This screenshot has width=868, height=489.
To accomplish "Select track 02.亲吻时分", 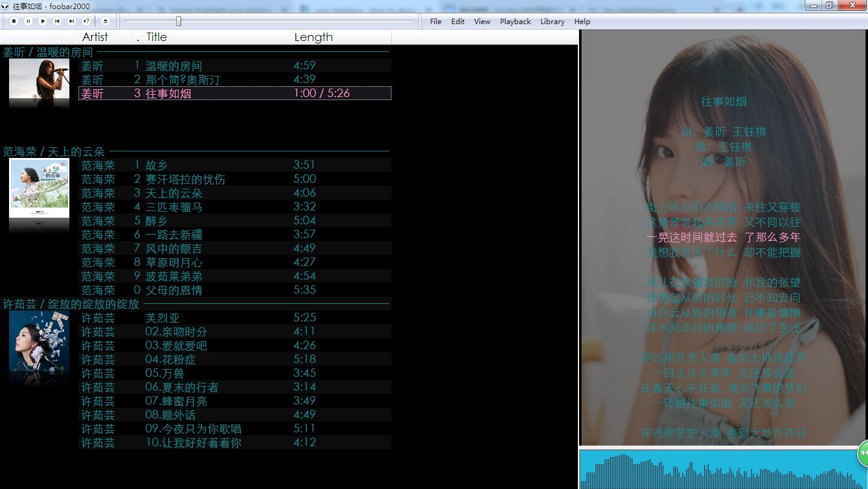I will [x=235, y=331].
